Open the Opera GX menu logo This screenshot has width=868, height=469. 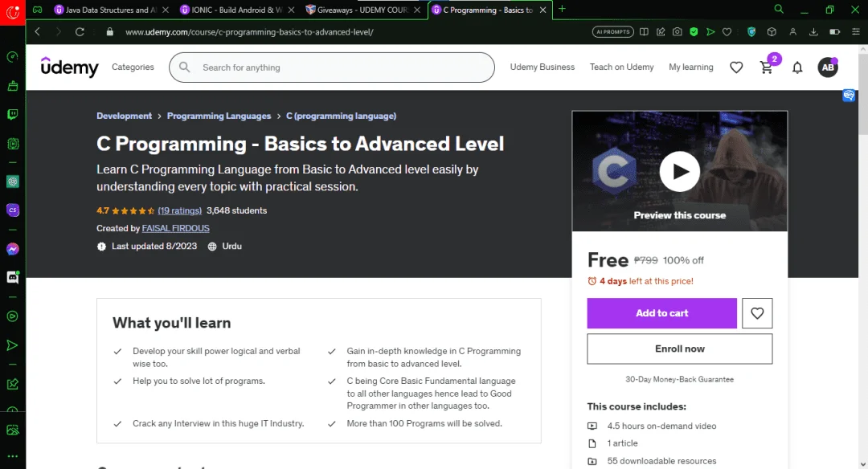tap(12, 12)
